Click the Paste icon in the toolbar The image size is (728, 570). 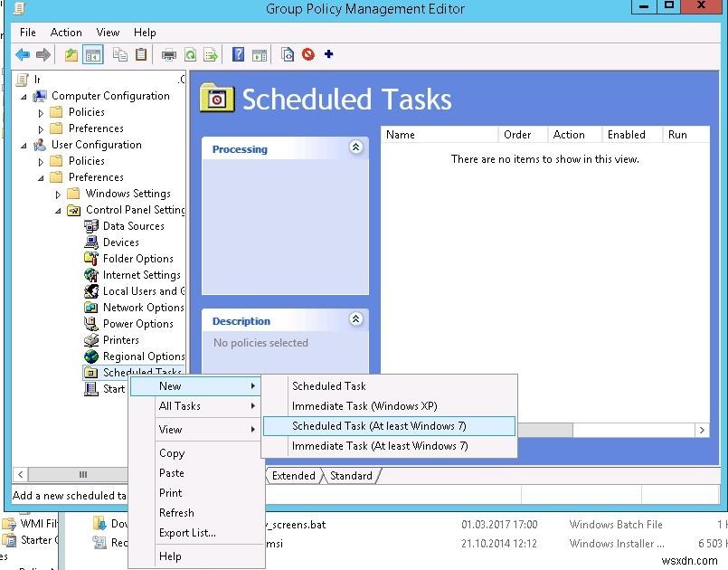pos(141,54)
